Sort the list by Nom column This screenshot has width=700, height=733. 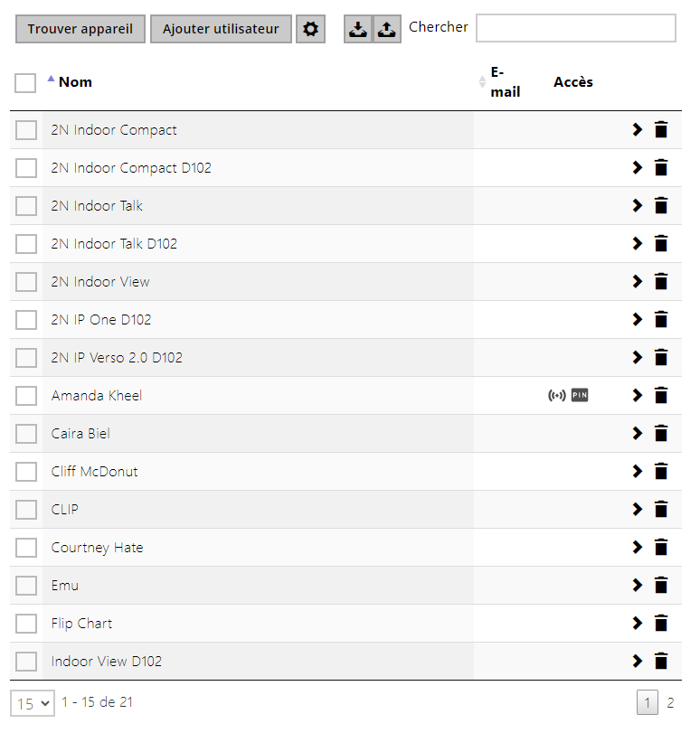pos(75,82)
